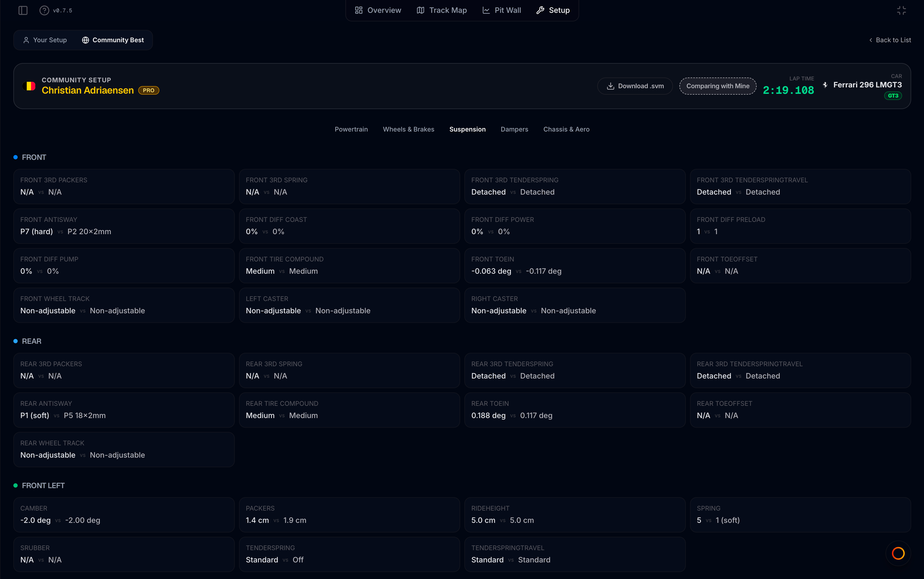Click the FRONT LEFT section heading

43,485
